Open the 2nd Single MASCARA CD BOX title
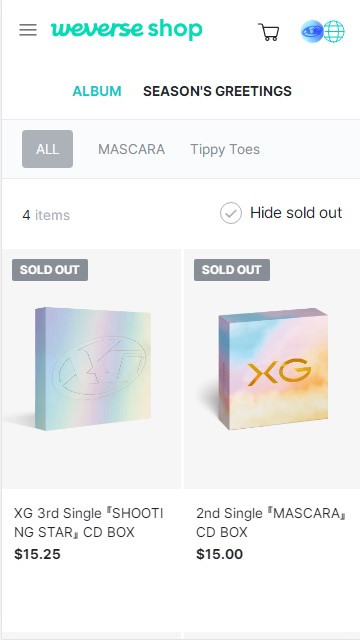The height and width of the screenshot is (640, 360). click(x=271, y=523)
